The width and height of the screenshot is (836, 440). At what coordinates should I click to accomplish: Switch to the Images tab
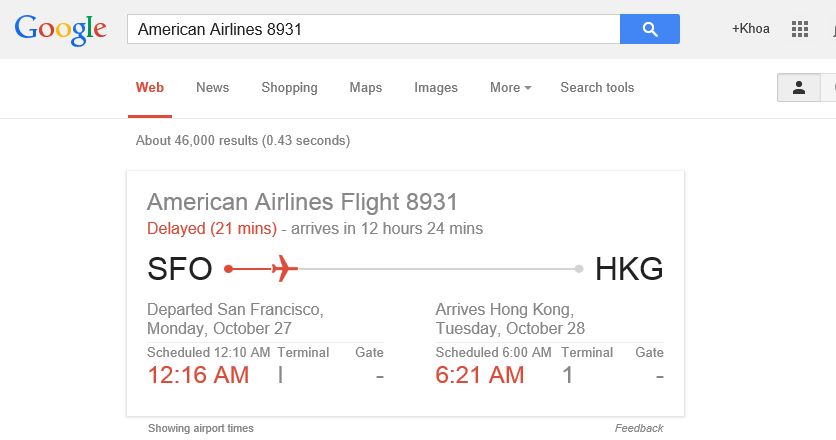436,88
